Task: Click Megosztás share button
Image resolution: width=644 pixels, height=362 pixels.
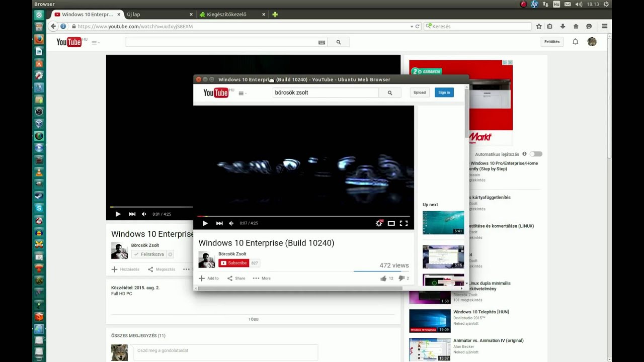Action: (162, 269)
